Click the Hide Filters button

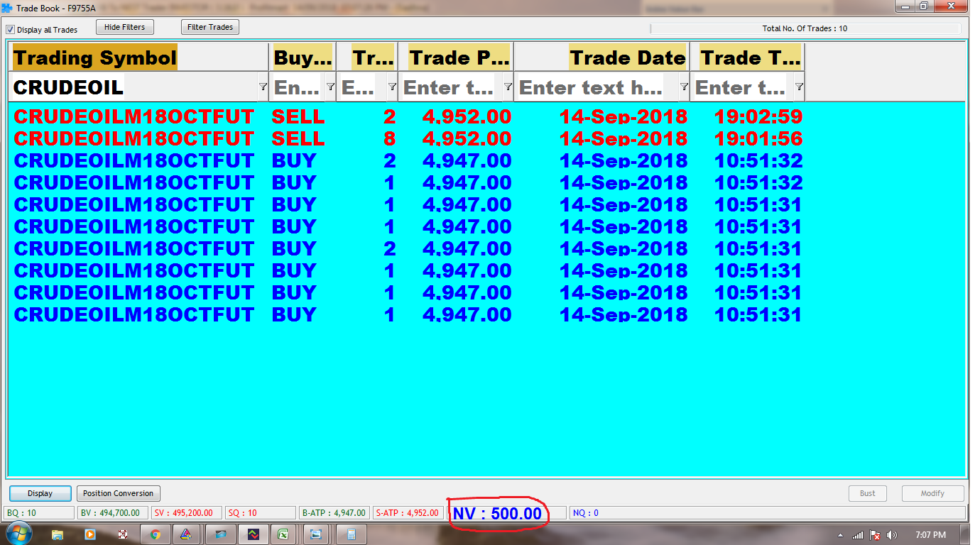click(x=124, y=27)
